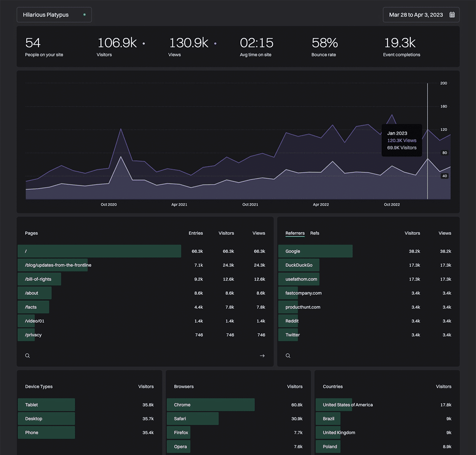Select Tablet under Device Types
The image size is (476, 455).
pos(46,405)
